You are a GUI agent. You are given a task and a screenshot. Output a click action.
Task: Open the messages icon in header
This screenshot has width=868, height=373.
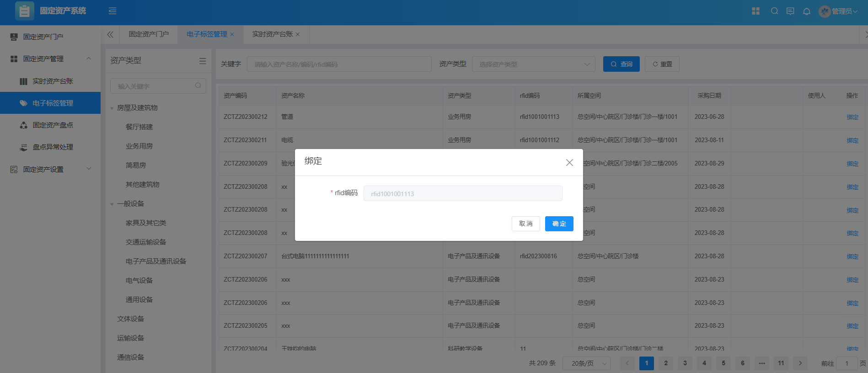click(790, 11)
